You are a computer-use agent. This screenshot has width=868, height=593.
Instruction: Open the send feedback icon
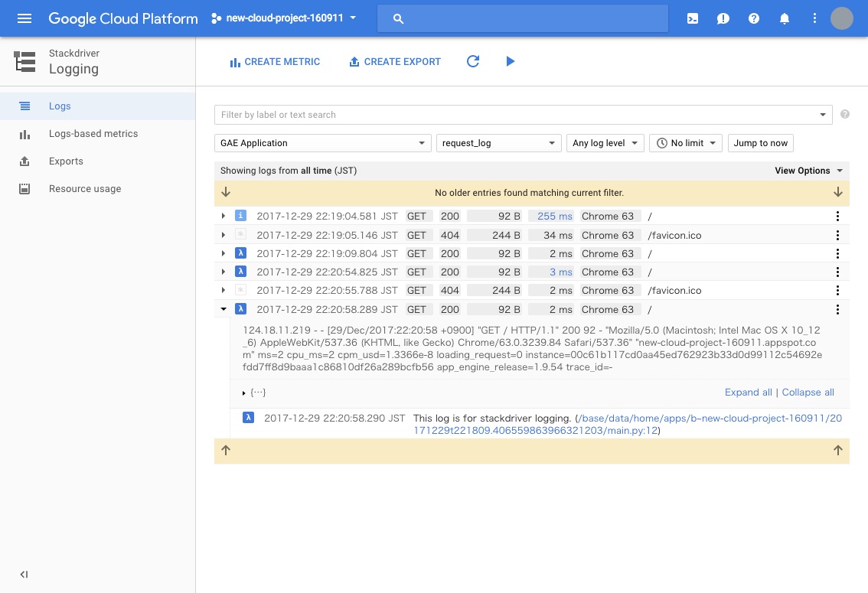point(723,18)
